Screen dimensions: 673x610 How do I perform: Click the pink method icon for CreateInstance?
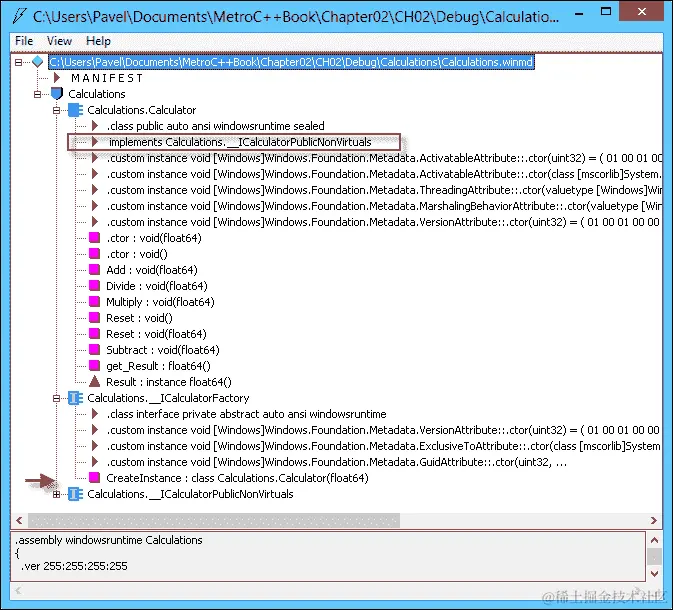[94, 478]
